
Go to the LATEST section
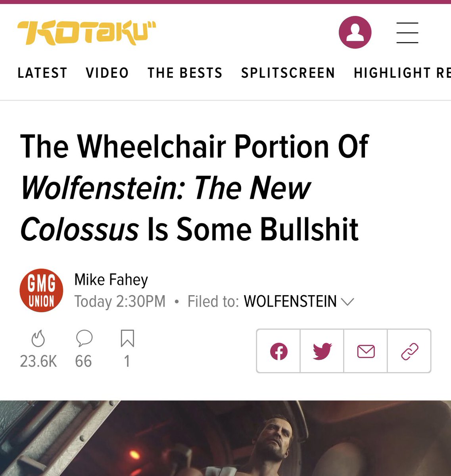42,73
